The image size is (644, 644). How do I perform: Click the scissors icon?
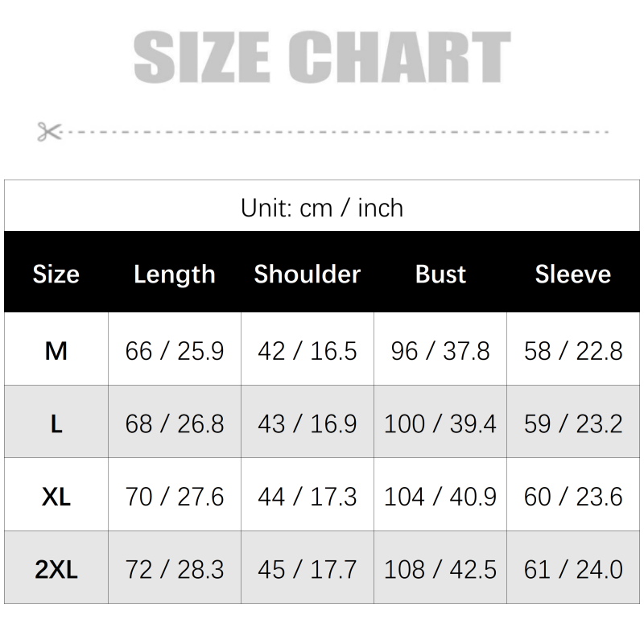[x=49, y=131]
